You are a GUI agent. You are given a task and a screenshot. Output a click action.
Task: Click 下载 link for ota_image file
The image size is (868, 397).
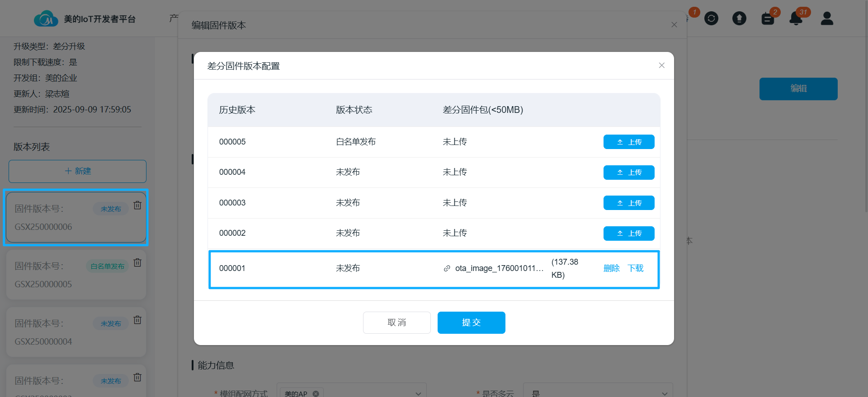635,268
